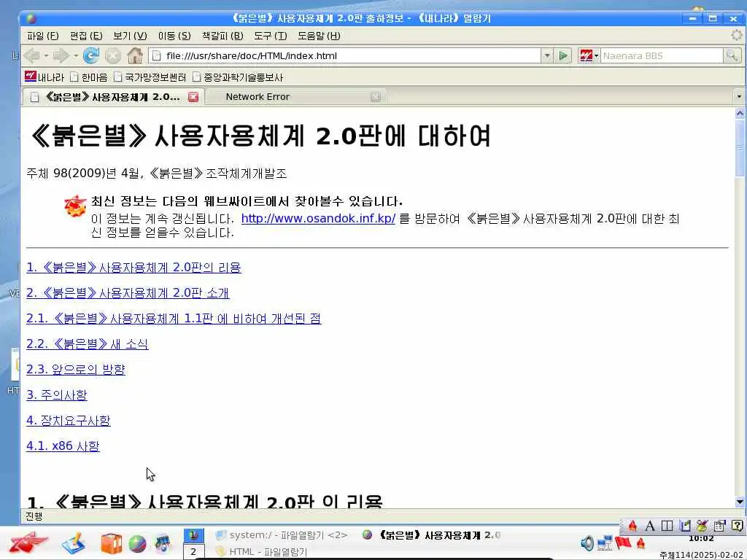Screen dimensions: 747x560
Task: Open link 2.3. 앞으로의 방향
Action: tap(76, 369)
